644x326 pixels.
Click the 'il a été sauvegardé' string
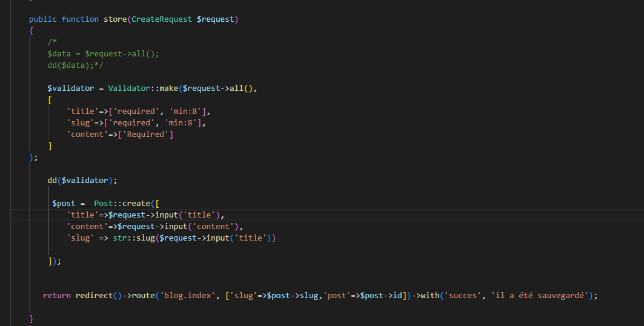(x=542, y=296)
